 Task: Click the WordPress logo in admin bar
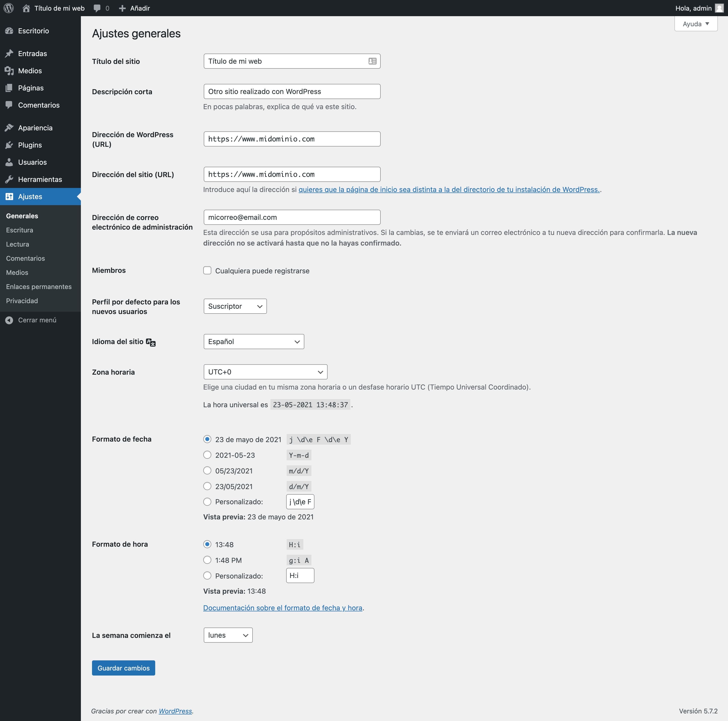(x=9, y=8)
